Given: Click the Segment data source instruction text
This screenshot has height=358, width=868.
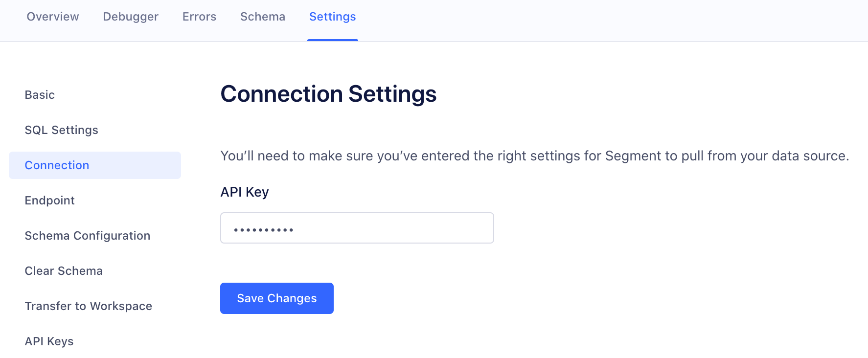Looking at the screenshot, I should coord(534,156).
